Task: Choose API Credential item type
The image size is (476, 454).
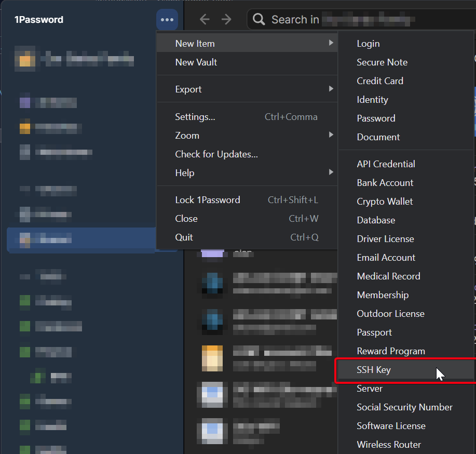Action: (x=386, y=164)
